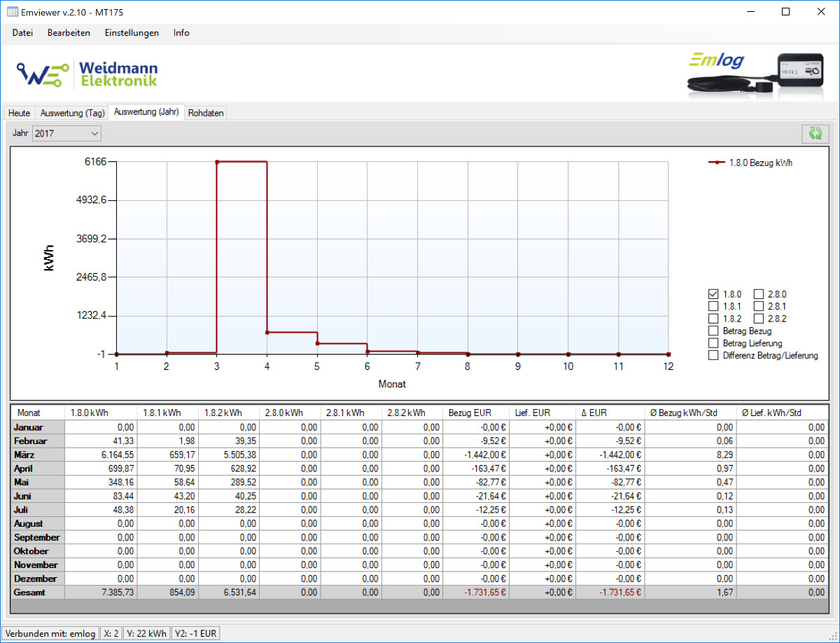Enable the 2.8.0 checkbox
Screen dimensions: 840x643
click(759, 294)
